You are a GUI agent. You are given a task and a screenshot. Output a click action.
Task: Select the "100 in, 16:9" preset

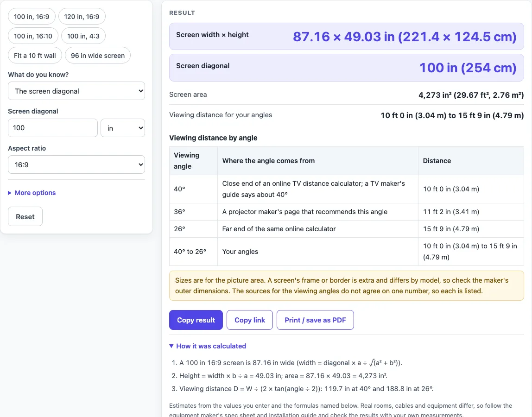coord(32,17)
